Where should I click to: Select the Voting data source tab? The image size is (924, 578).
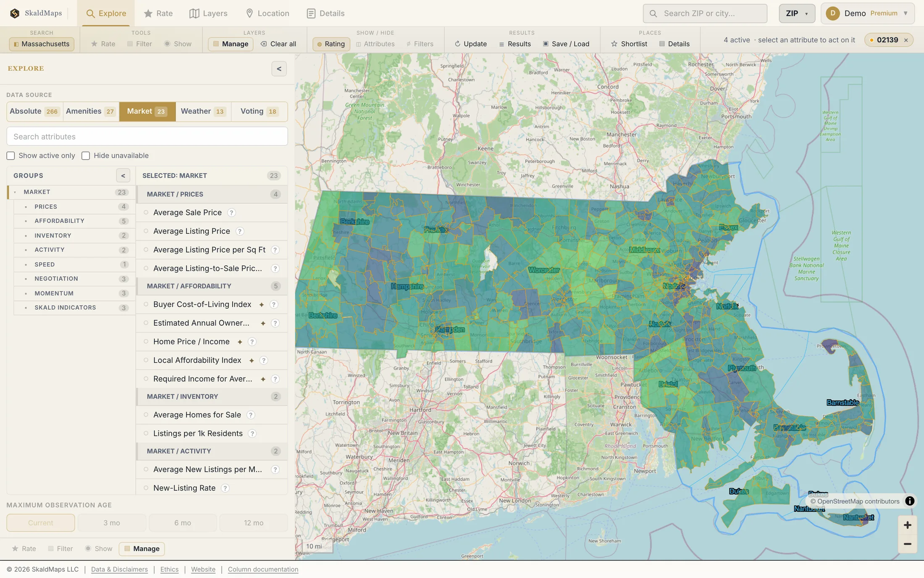[x=259, y=111]
